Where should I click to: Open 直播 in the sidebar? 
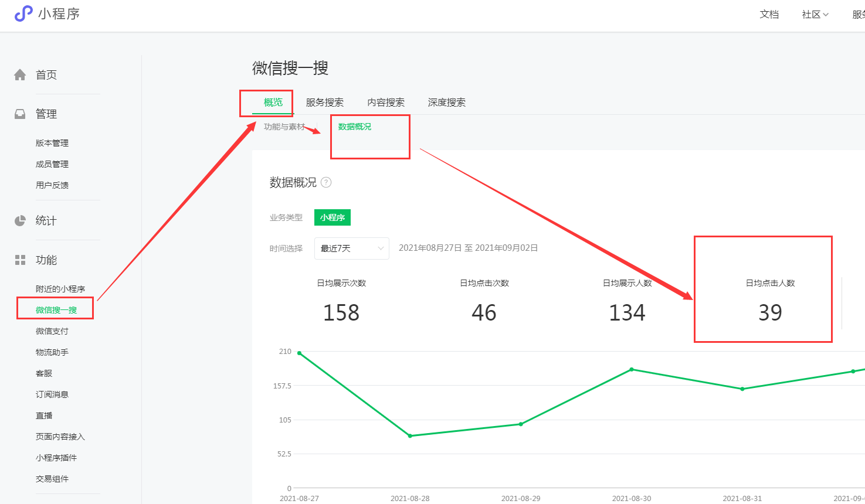click(x=44, y=416)
